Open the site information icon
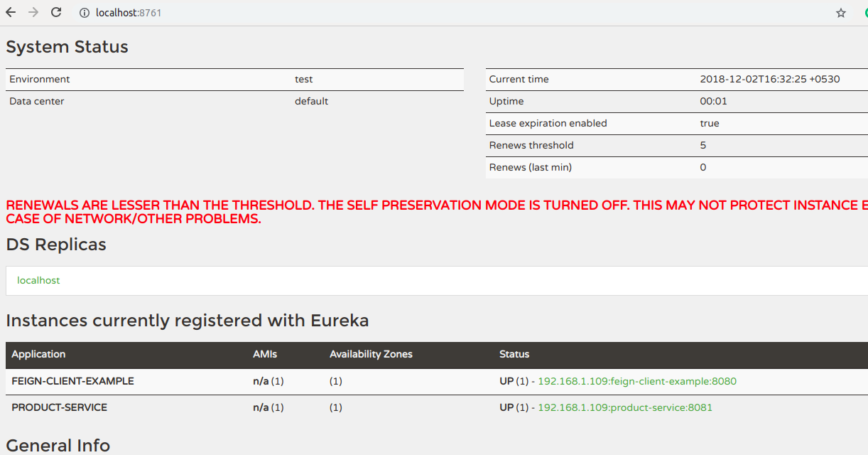 tap(84, 13)
